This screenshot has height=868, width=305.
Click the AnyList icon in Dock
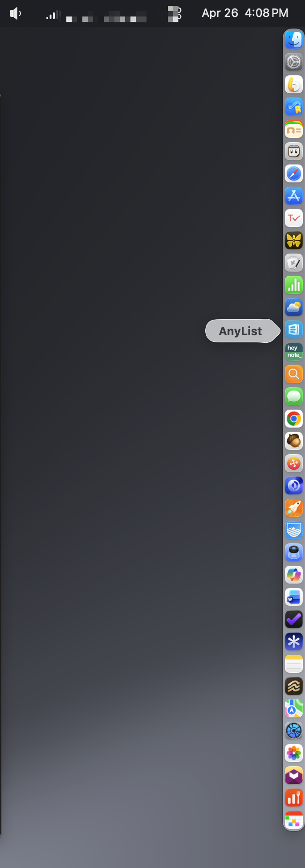pos(294,330)
